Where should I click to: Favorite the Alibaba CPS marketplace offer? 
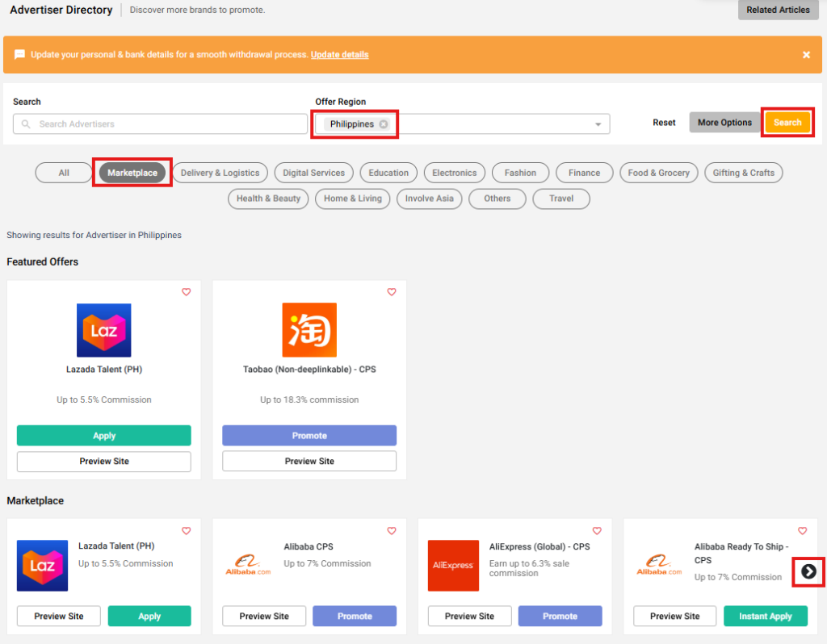point(392,531)
